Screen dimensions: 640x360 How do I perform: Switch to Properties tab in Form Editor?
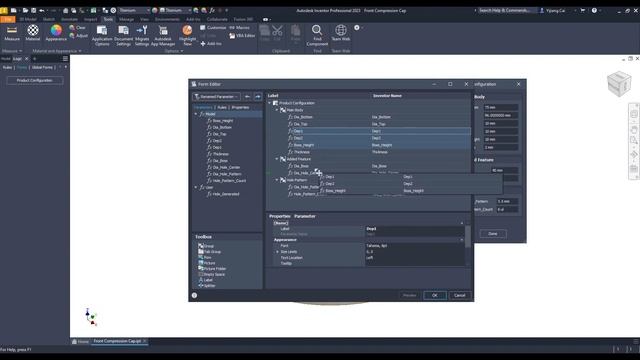click(x=240, y=107)
